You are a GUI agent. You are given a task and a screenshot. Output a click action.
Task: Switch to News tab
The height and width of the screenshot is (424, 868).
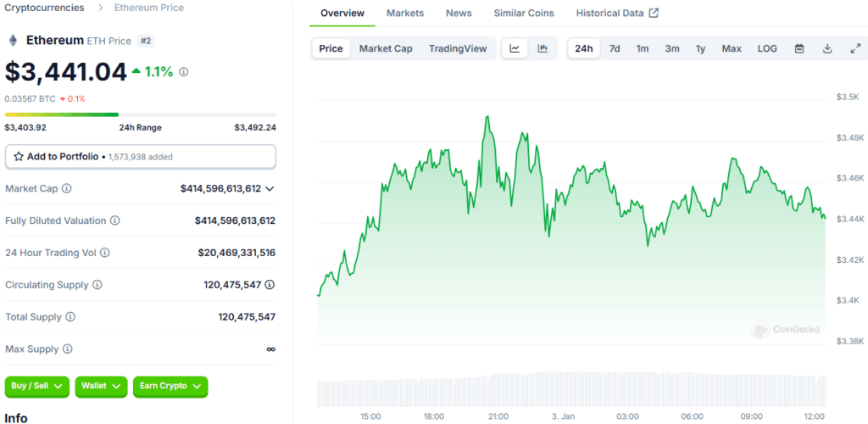click(459, 14)
